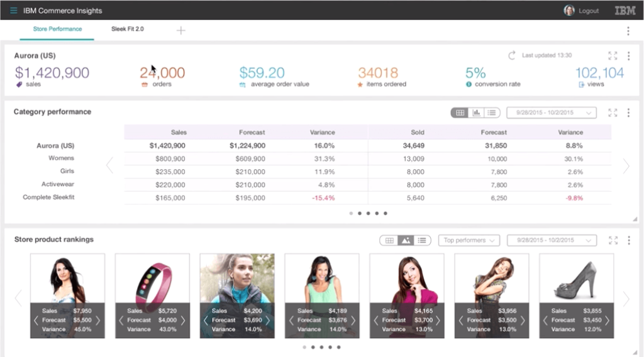The width and height of the screenshot is (644, 357).
Task: Select Aurora (US) row in category table
Action: coord(55,146)
